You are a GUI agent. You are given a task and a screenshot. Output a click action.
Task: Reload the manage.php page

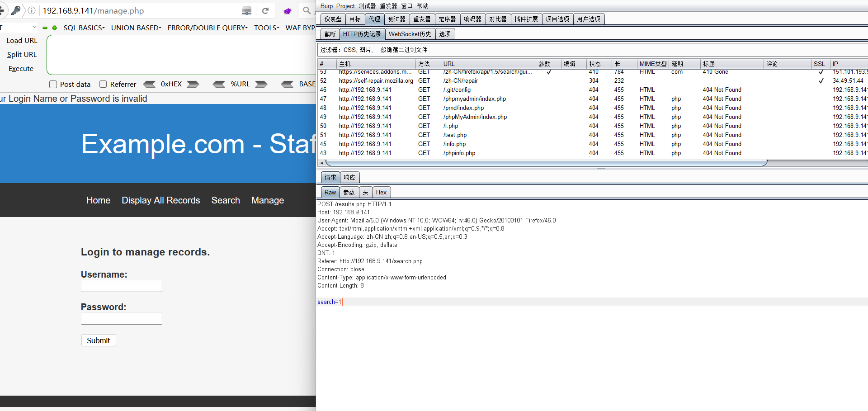[x=265, y=11]
